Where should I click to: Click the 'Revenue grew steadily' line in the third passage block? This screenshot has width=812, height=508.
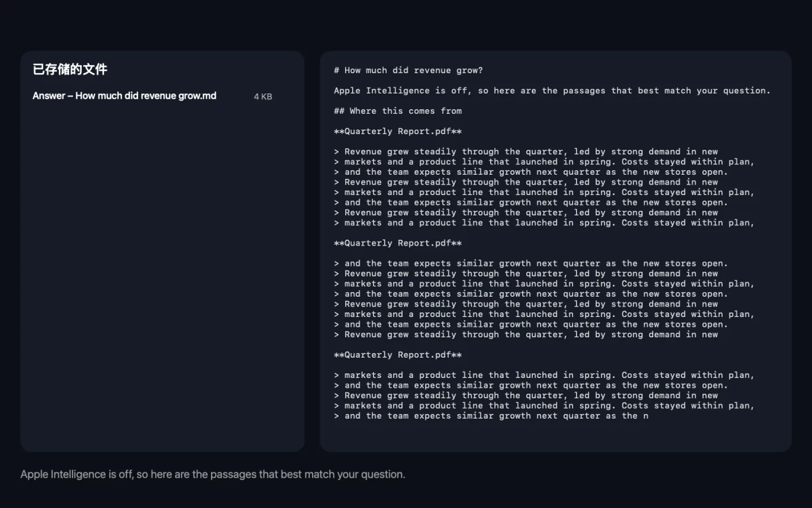click(x=526, y=395)
